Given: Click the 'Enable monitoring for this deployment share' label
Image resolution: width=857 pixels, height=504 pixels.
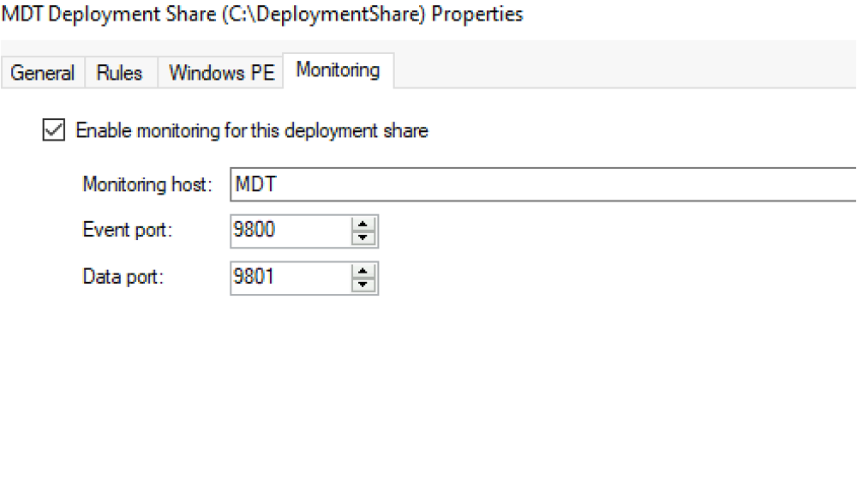Looking at the screenshot, I should click(252, 131).
